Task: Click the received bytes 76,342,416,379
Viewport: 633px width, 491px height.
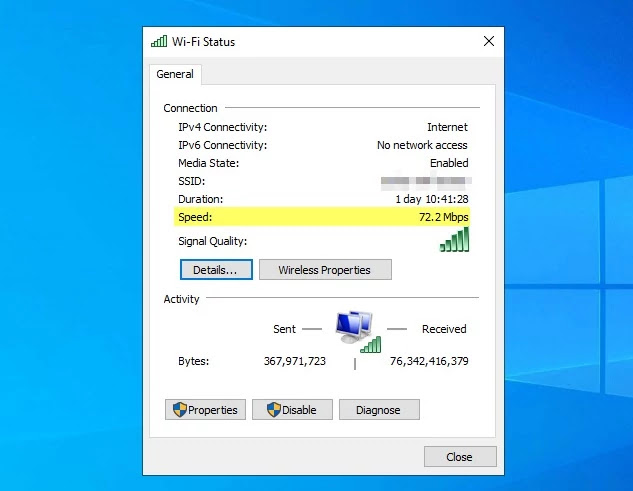Action: click(429, 361)
